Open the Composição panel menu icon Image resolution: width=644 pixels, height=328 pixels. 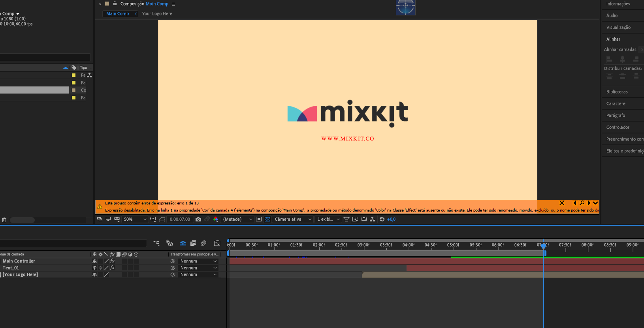[173, 4]
